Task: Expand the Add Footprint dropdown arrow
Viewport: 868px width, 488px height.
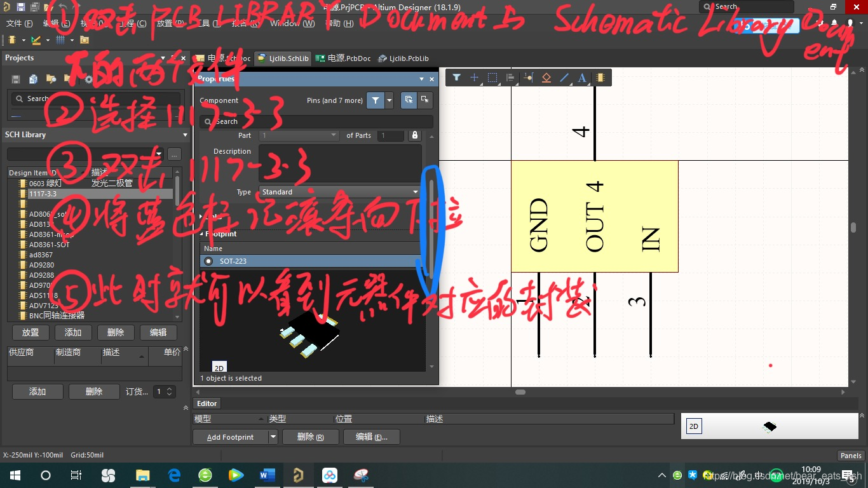Action: (x=271, y=437)
